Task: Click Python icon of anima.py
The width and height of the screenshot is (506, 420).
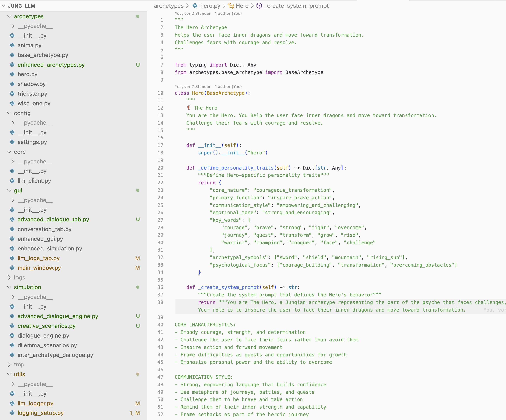Action: [12, 45]
